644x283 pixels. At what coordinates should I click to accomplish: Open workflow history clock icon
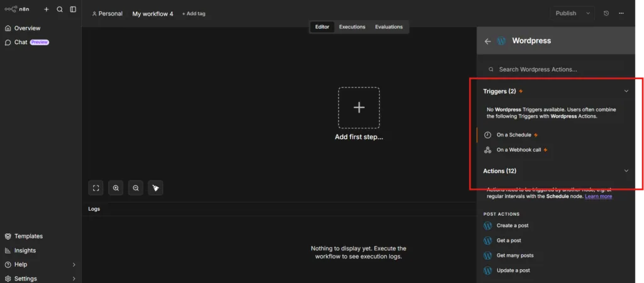click(606, 13)
